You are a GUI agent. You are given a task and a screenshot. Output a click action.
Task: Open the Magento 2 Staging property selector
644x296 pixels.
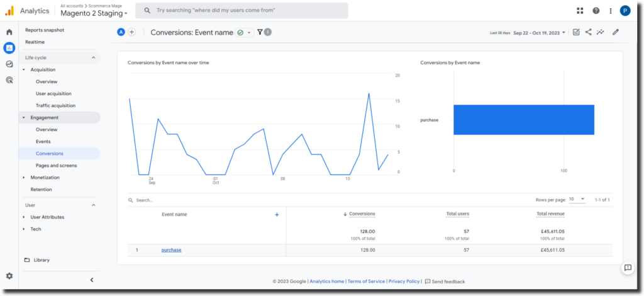tap(93, 13)
